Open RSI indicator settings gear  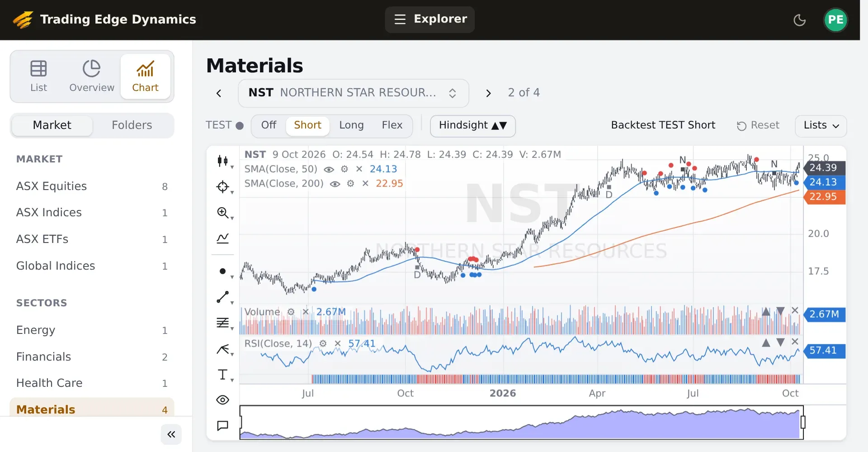[323, 343]
